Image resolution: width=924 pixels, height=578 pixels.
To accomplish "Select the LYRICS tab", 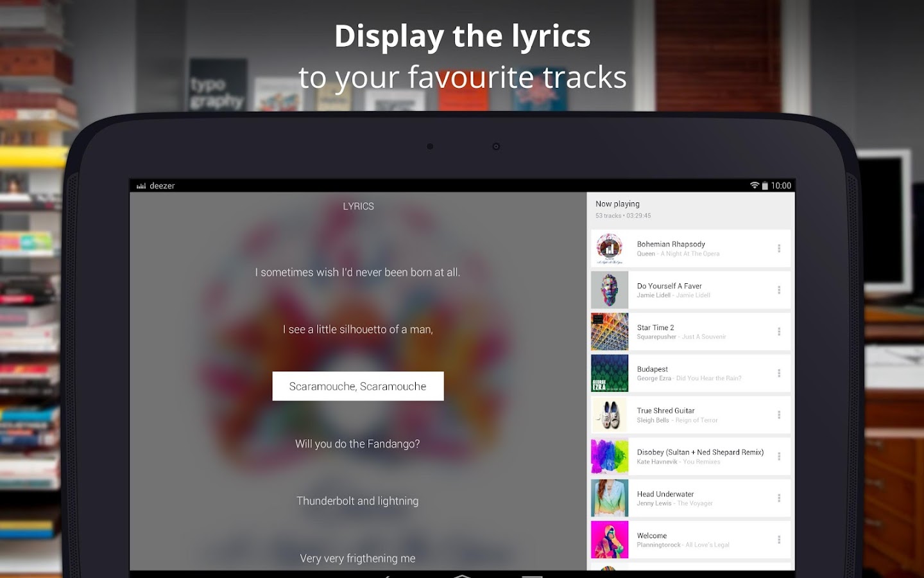I will [357, 206].
